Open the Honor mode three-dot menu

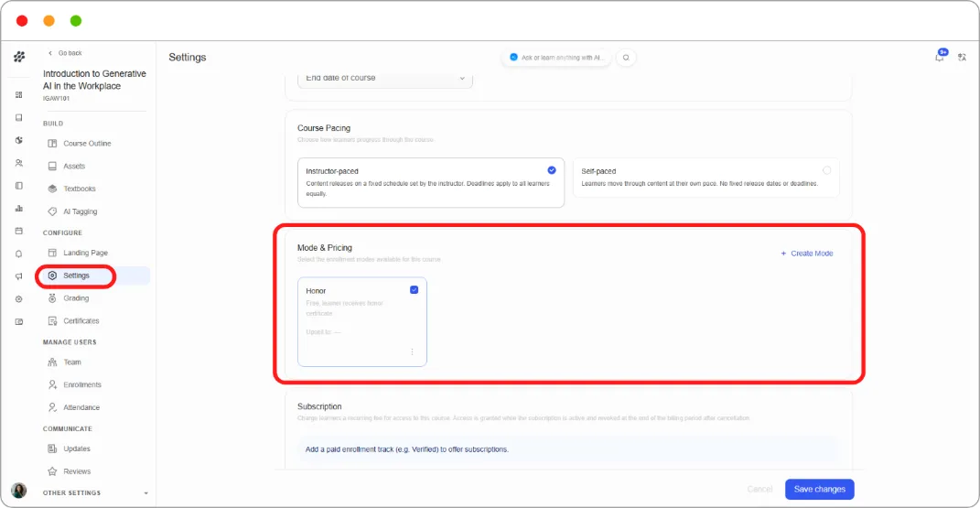pyautogui.click(x=412, y=351)
